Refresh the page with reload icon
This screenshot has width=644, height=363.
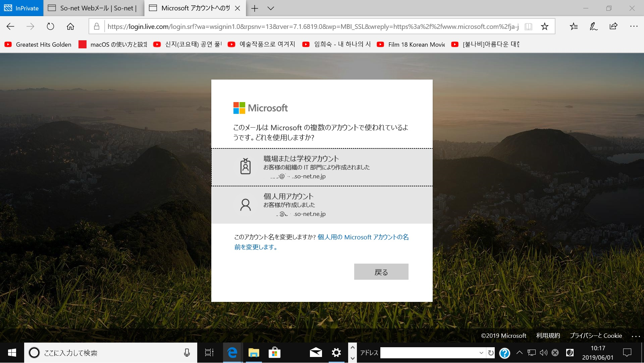tap(50, 27)
